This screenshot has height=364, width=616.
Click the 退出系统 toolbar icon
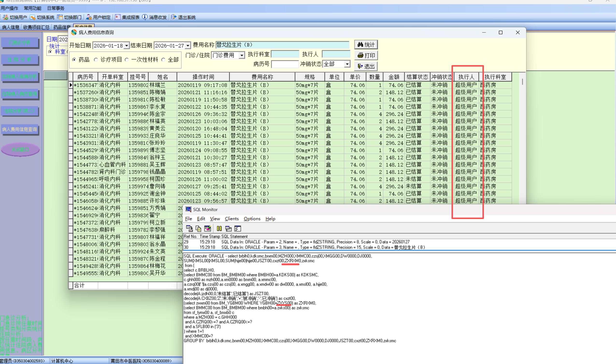(174, 17)
